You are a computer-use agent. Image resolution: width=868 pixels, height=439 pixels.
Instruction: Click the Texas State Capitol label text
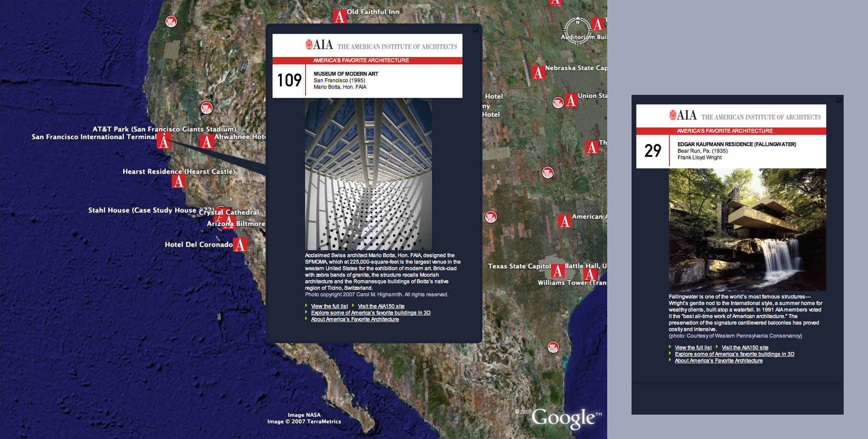519,266
